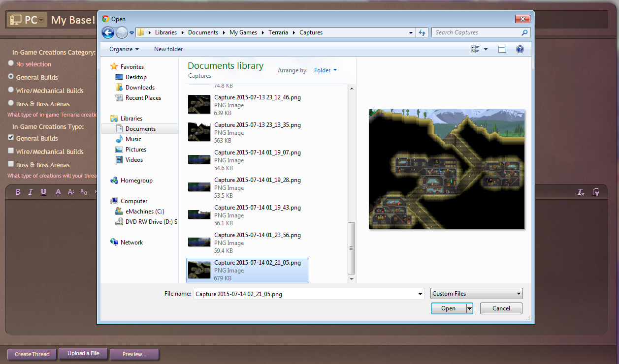Click the file list vertical scrollbar thumb
619x364 pixels.
click(351, 248)
